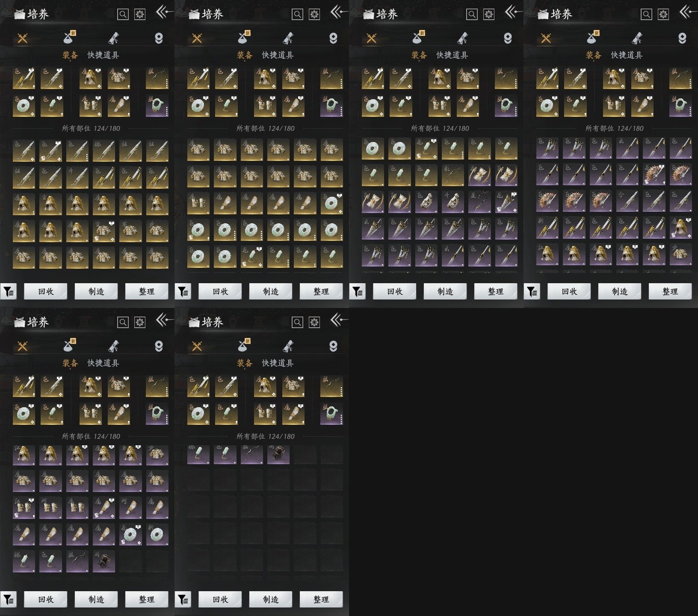Switch to 快捷道具 tab in the four-item panel
The image size is (698, 616).
click(278, 363)
